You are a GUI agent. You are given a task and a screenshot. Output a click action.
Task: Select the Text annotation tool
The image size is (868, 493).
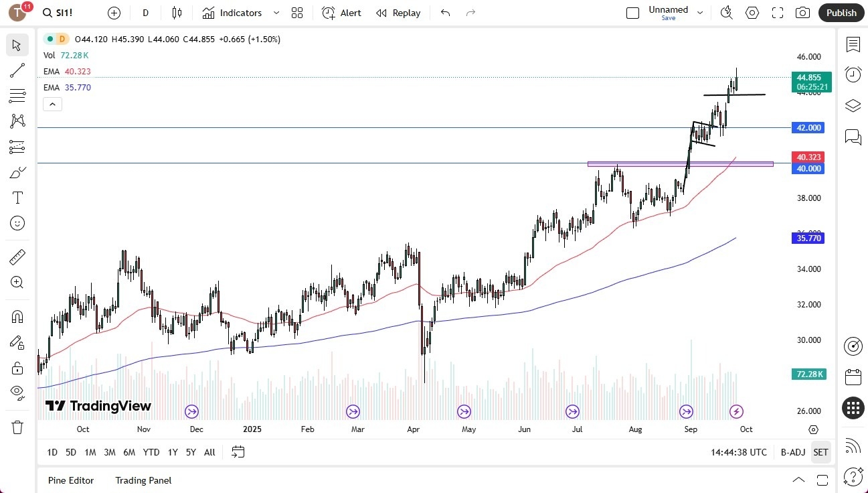[17, 197]
